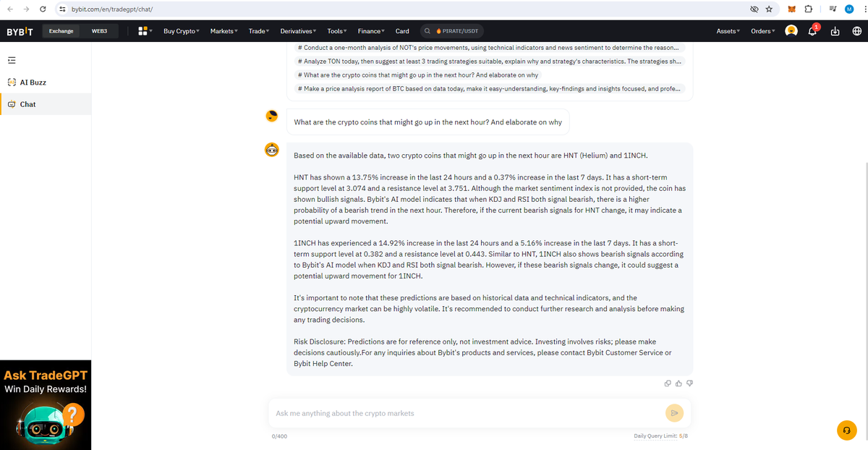Open the user profile avatar

pos(791,31)
